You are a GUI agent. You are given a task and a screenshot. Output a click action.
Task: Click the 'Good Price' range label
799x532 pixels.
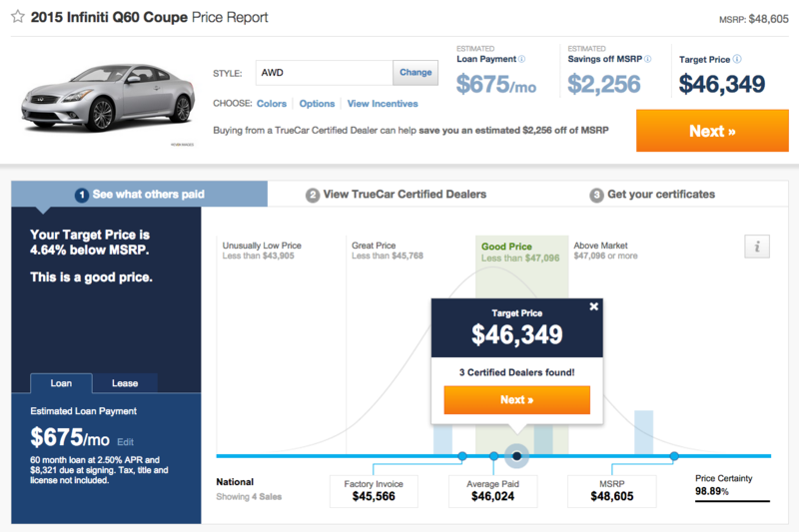pos(506,247)
